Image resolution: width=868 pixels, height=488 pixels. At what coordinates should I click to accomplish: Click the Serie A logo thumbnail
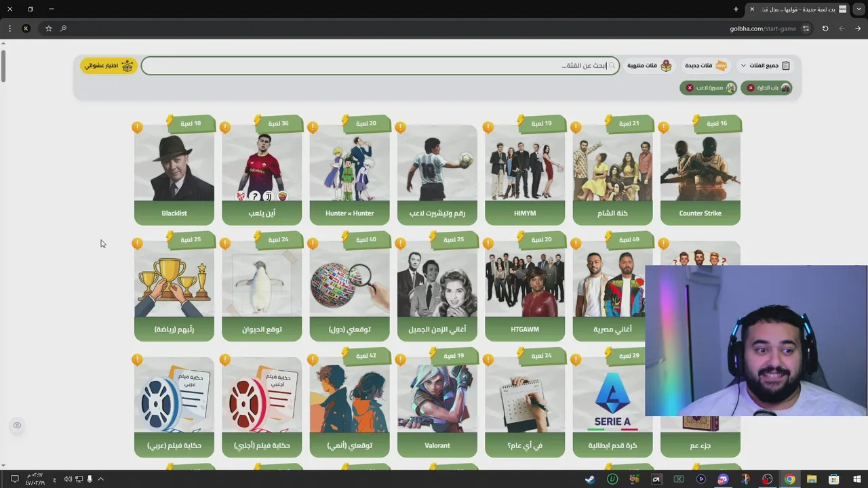coord(612,399)
